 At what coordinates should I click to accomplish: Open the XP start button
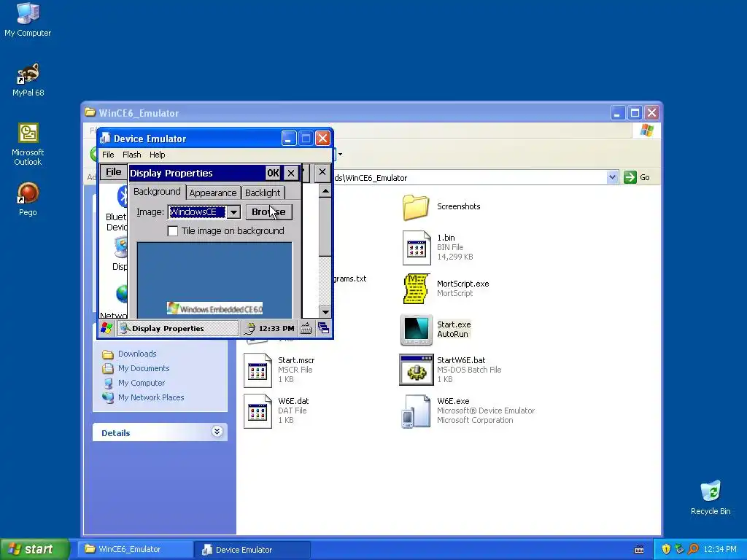(x=34, y=550)
